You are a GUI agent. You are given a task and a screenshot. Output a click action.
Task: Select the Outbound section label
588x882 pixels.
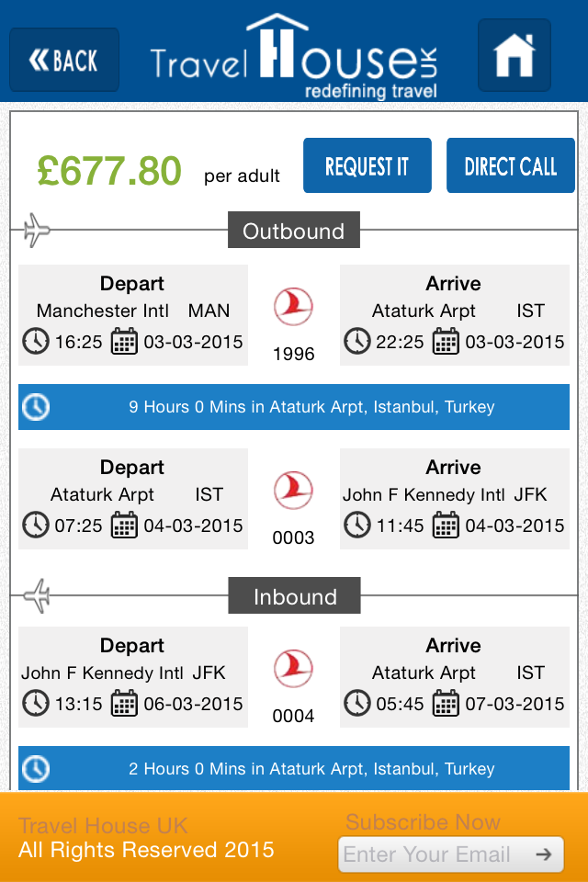[x=294, y=231]
